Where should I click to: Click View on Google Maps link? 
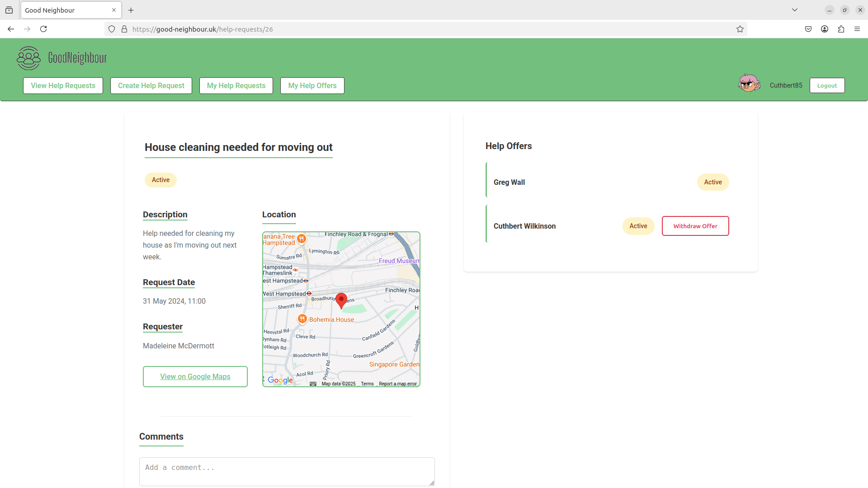[195, 376]
